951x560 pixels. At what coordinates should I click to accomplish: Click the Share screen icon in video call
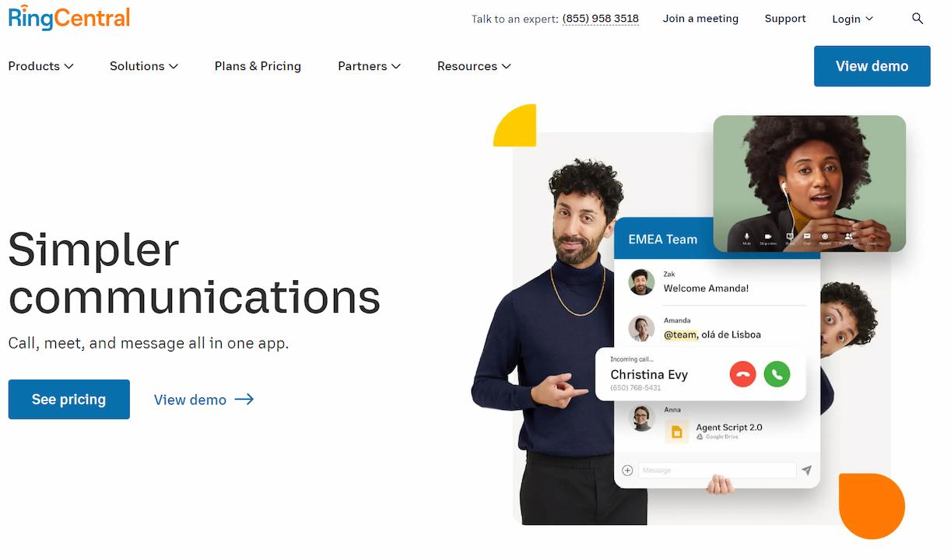(x=789, y=236)
